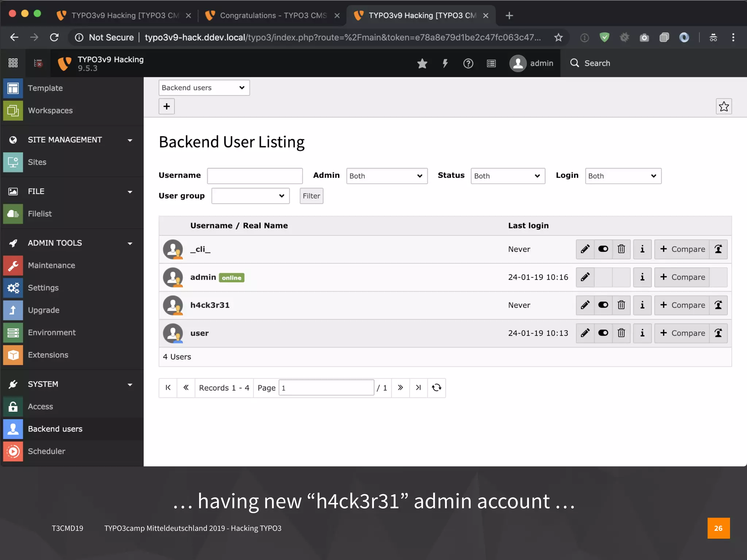Open the Template module
Viewport: 747px width, 560px height.
pos(72,88)
